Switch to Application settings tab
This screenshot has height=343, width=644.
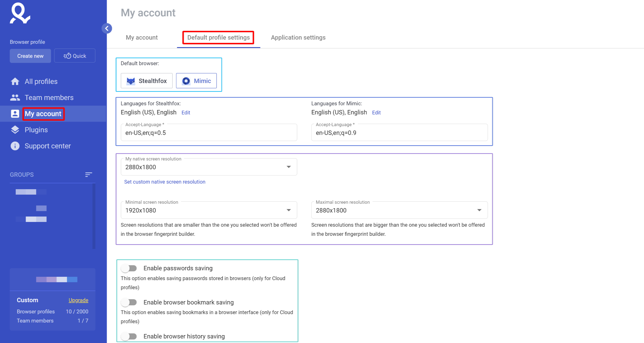click(298, 37)
